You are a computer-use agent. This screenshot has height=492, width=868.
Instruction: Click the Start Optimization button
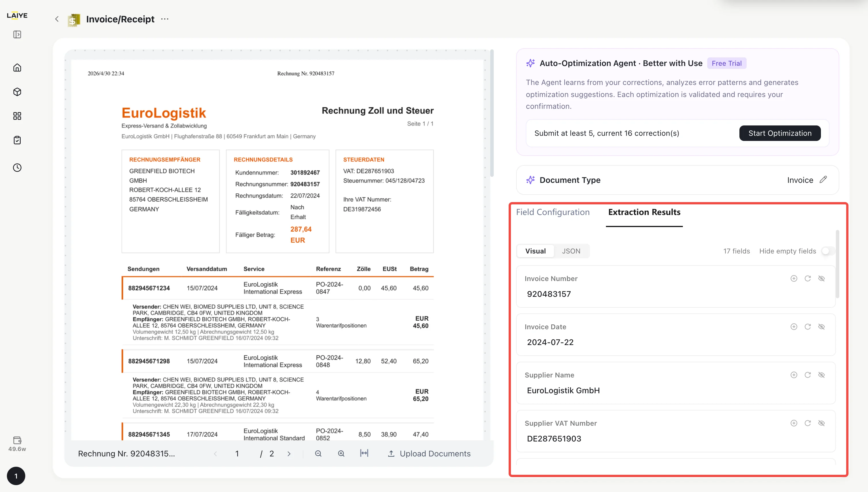(x=780, y=133)
